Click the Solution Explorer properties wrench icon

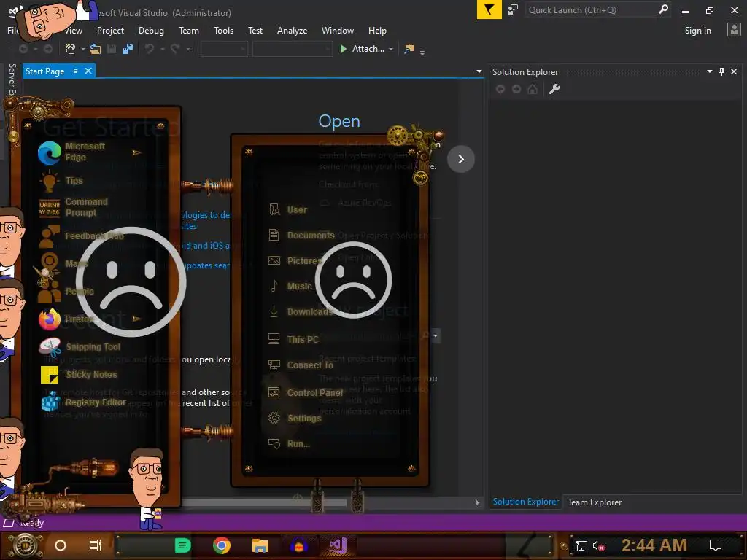pos(554,89)
